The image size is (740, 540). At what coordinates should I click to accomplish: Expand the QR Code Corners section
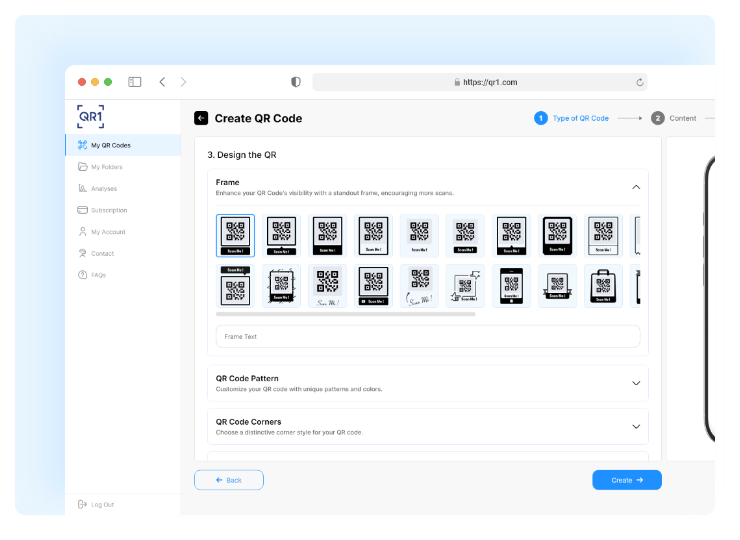[x=635, y=426]
